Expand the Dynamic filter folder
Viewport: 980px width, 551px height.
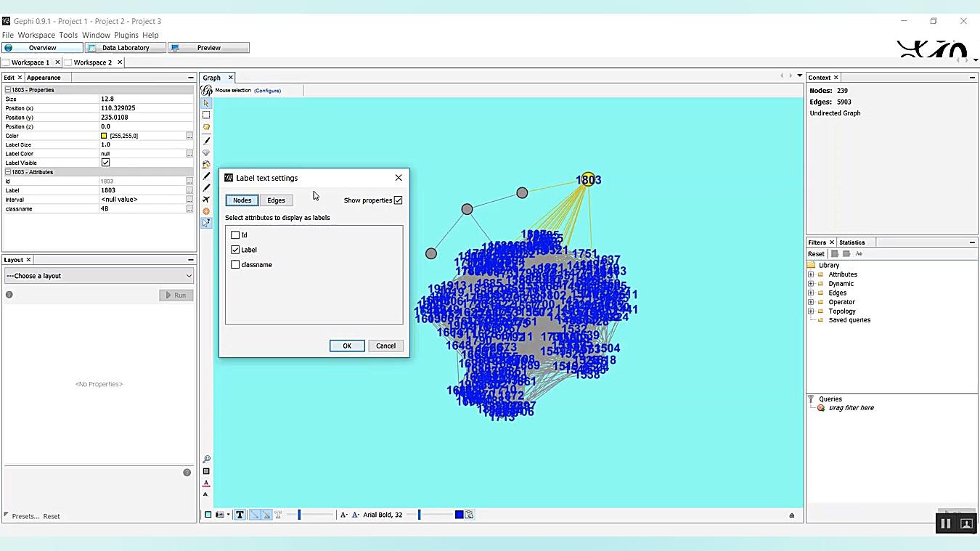tap(811, 284)
